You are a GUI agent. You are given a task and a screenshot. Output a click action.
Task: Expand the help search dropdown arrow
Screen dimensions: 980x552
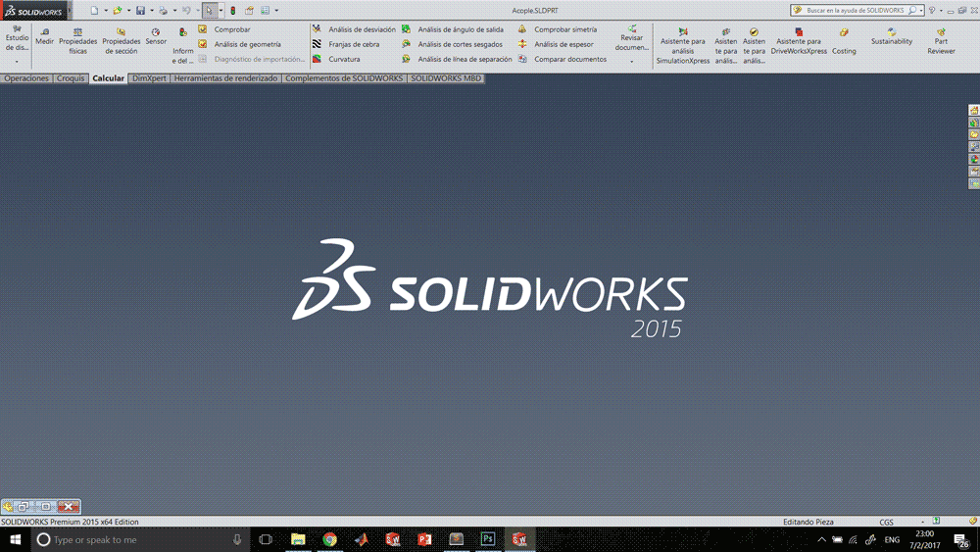tap(921, 11)
